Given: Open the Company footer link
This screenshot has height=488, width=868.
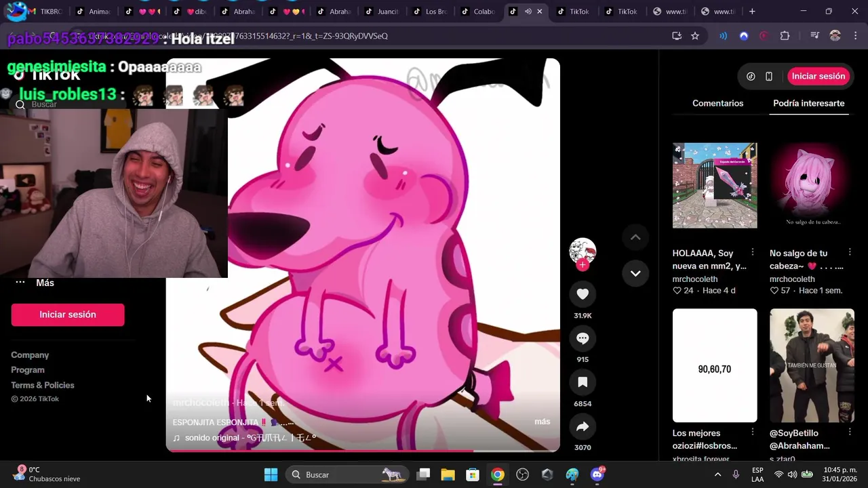Looking at the screenshot, I should (x=30, y=355).
